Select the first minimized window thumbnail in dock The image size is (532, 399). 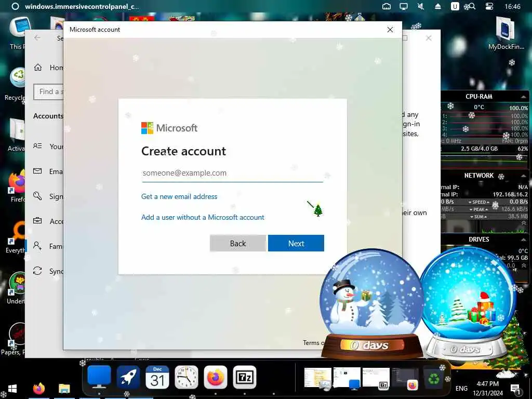click(317, 378)
